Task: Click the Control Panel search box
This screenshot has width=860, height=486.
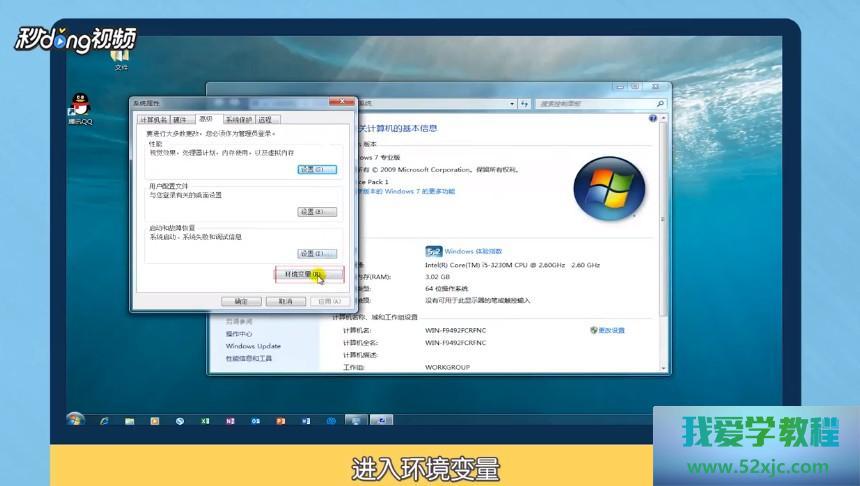Action: point(595,103)
